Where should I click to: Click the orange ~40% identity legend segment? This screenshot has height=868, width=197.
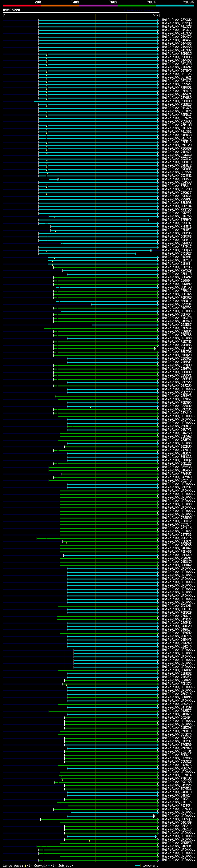click(60, 6)
